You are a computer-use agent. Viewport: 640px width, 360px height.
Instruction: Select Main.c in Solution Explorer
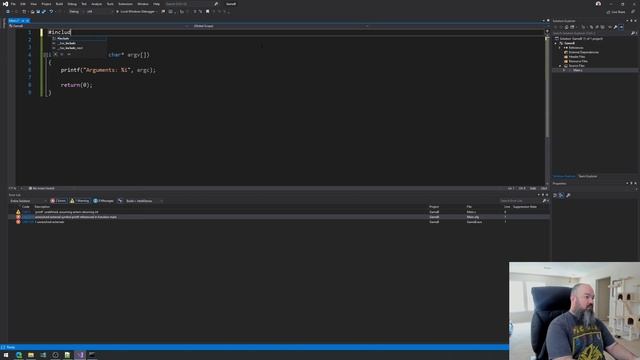click(578, 70)
